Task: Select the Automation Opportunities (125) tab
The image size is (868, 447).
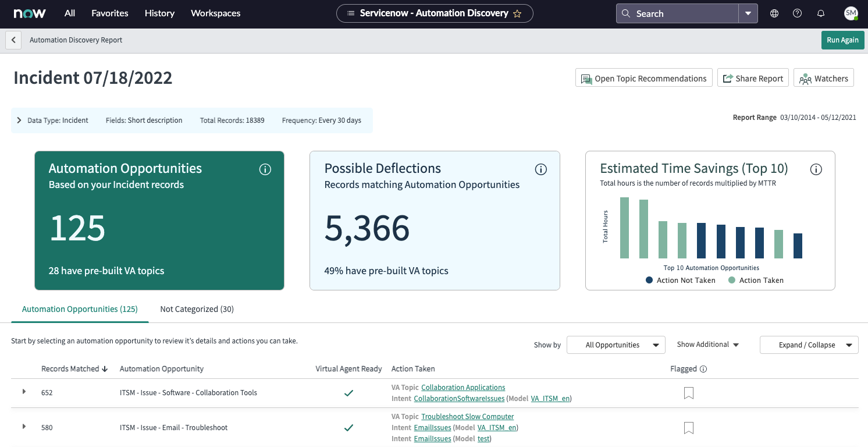Action: tap(80, 309)
